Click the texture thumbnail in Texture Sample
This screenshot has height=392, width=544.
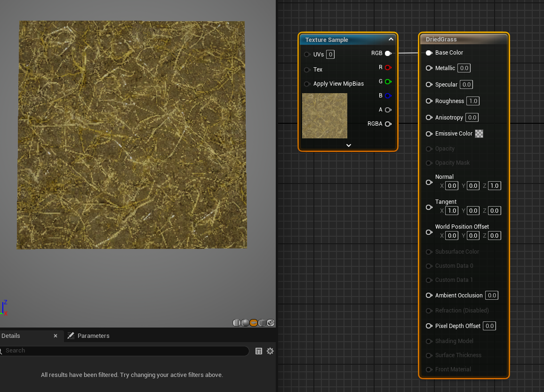click(x=325, y=116)
